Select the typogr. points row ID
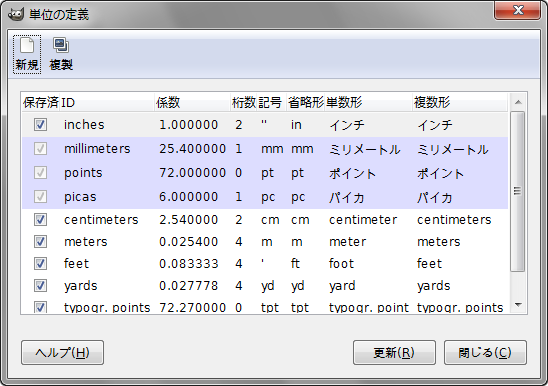The image size is (548, 386). [107, 307]
